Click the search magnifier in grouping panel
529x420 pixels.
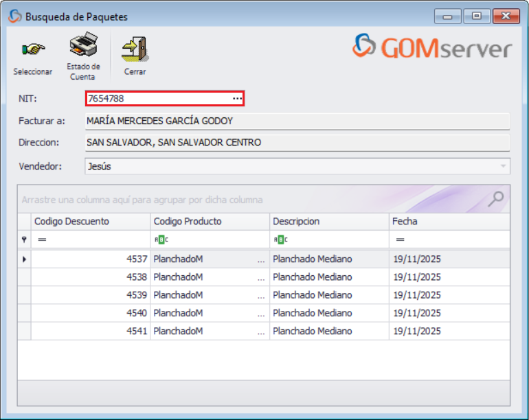tap(495, 199)
